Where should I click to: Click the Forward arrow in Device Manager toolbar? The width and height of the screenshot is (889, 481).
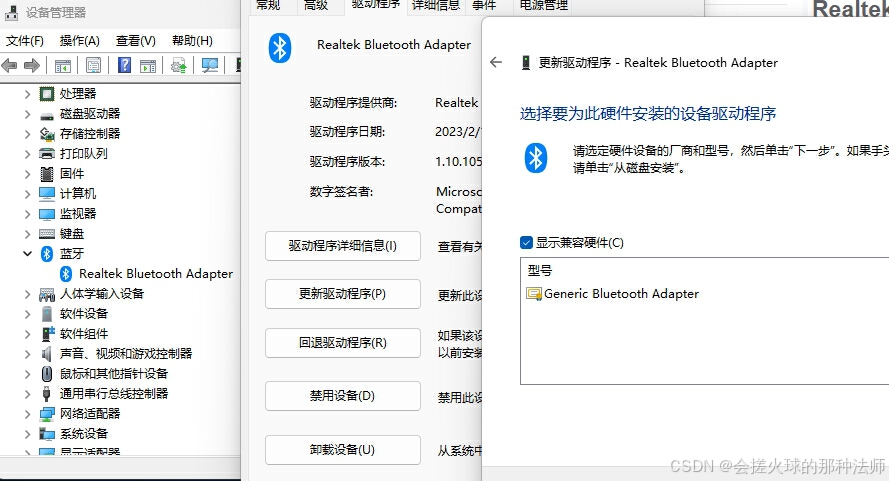click(32, 65)
